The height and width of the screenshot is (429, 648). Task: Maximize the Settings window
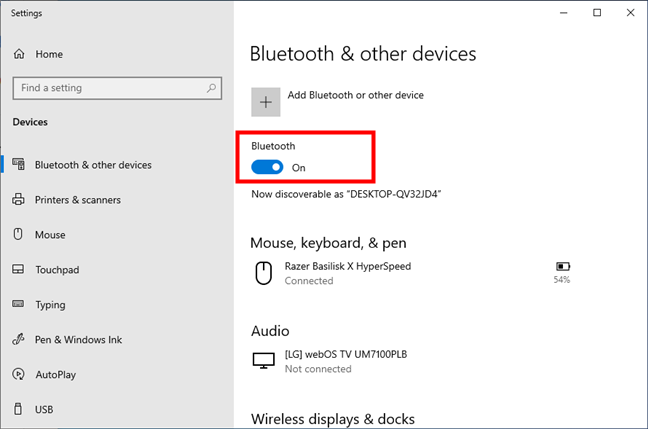(597, 13)
